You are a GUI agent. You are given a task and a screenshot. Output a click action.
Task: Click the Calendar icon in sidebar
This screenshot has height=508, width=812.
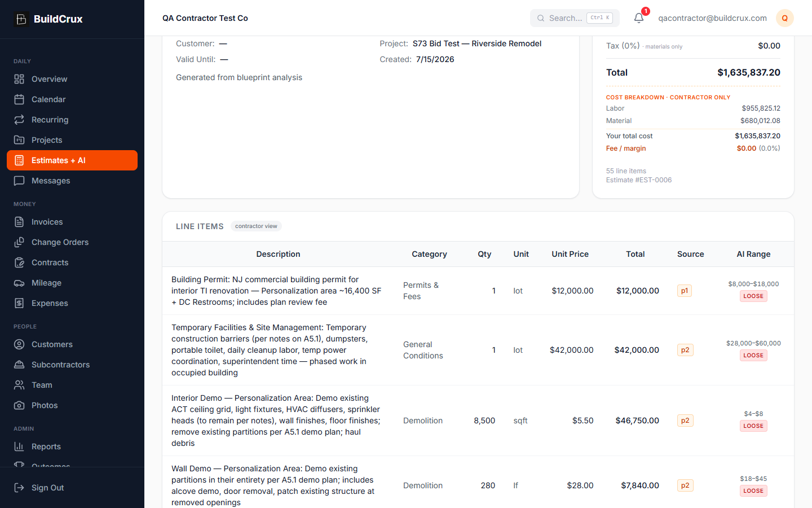click(x=19, y=99)
